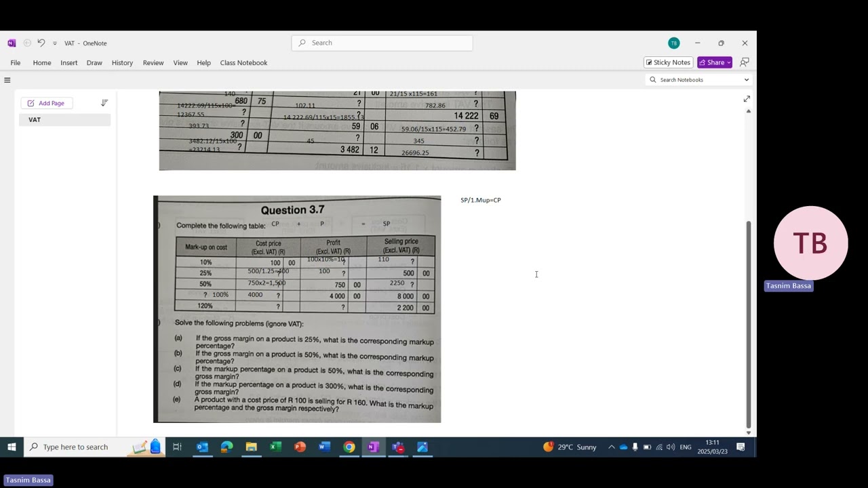Open the Windows Start menu
The image size is (868, 488).
[12, 447]
